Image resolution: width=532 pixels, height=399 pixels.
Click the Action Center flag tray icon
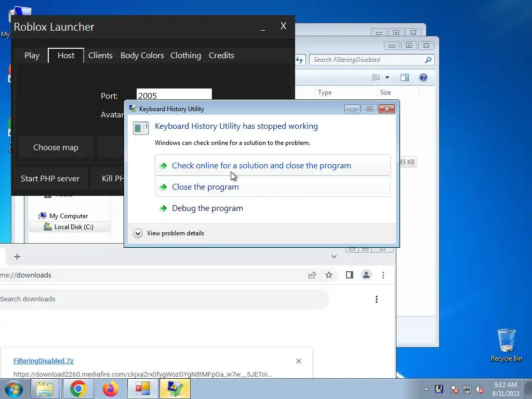click(x=454, y=389)
